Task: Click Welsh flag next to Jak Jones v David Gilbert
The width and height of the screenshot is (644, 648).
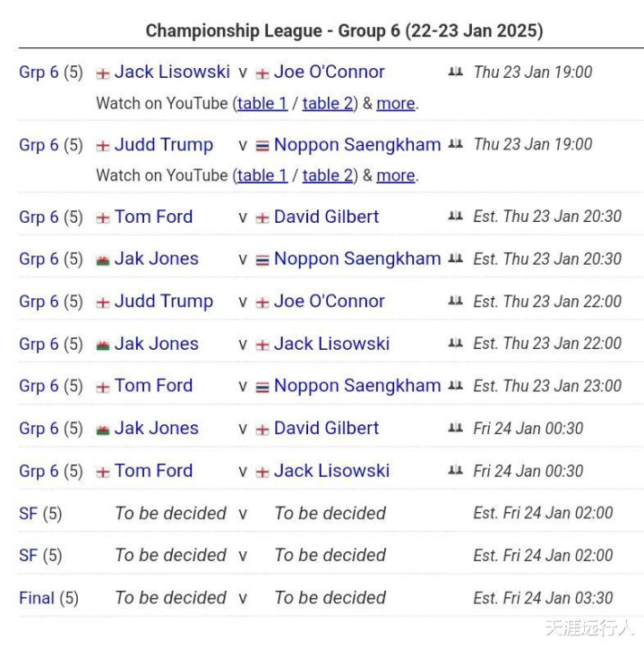Action: [x=103, y=430]
